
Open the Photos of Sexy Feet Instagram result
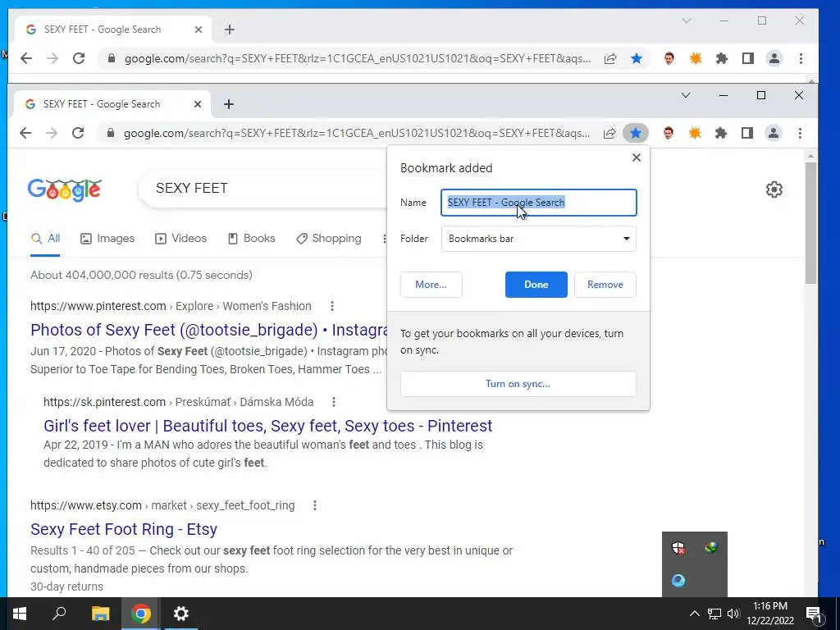click(x=209, y=330)
